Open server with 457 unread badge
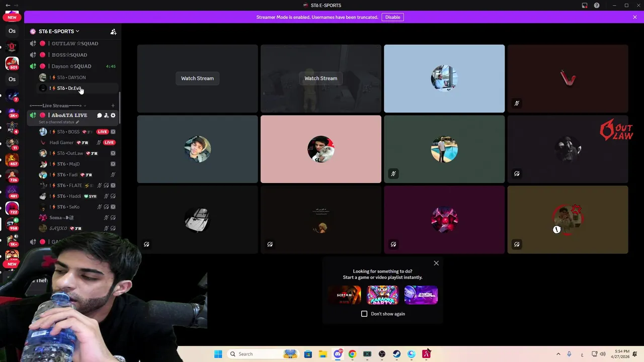The image size is (644, 362). click(x=12, y=160)
